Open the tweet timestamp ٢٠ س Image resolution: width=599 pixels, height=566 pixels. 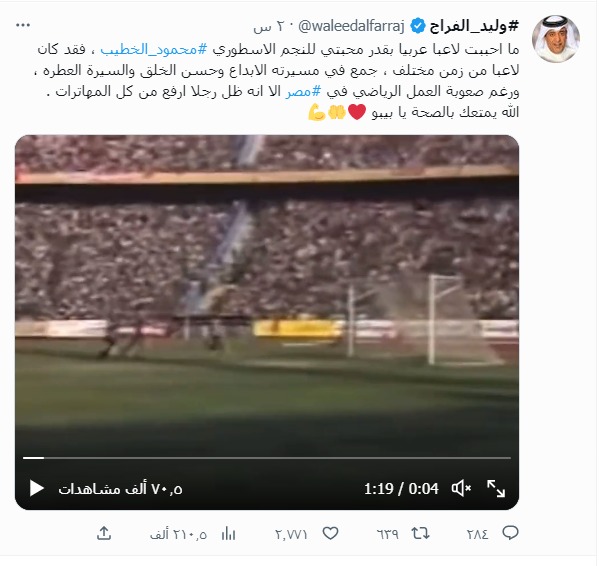coord(269,27)
